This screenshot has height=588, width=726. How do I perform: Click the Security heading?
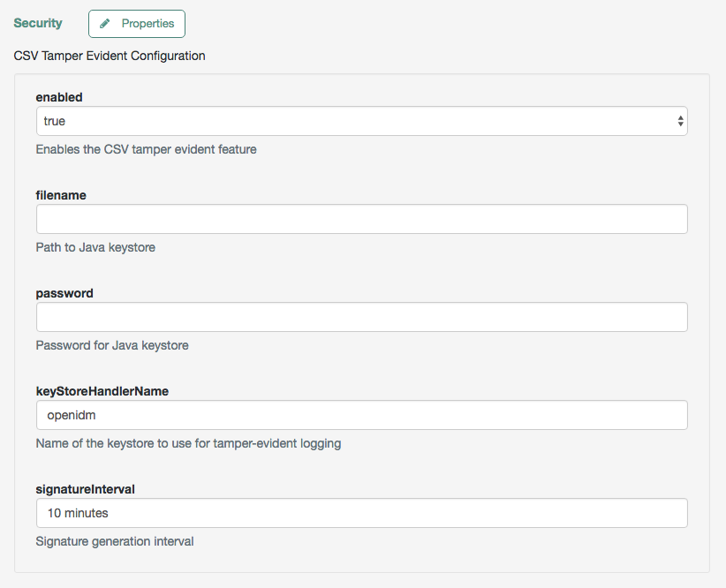(x=38, y=23)
